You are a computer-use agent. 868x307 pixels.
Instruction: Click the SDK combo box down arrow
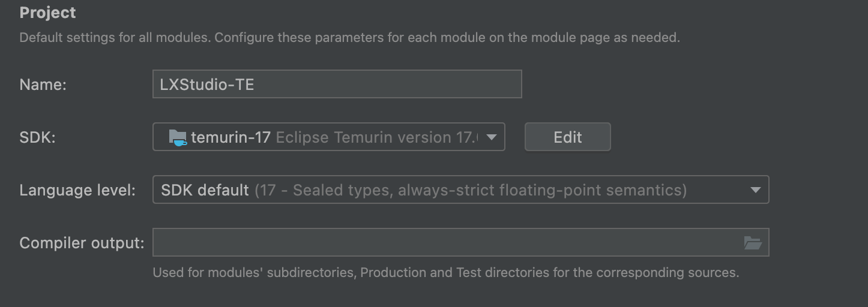point(491,137)
